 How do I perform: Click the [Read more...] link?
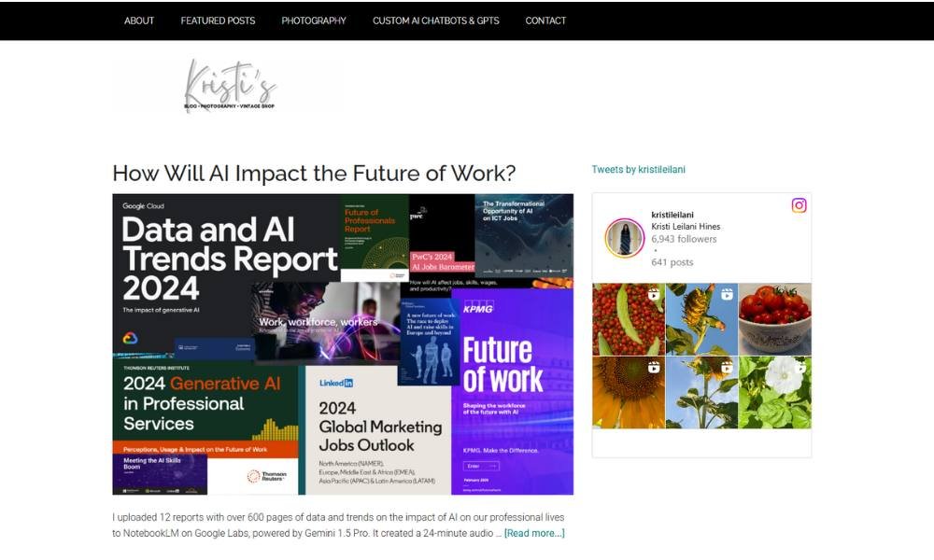[x=534, y=533]
